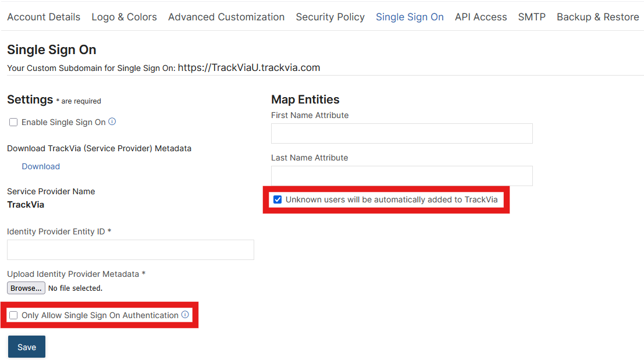Switch to Logo & Colors tab

click(124, 17)
